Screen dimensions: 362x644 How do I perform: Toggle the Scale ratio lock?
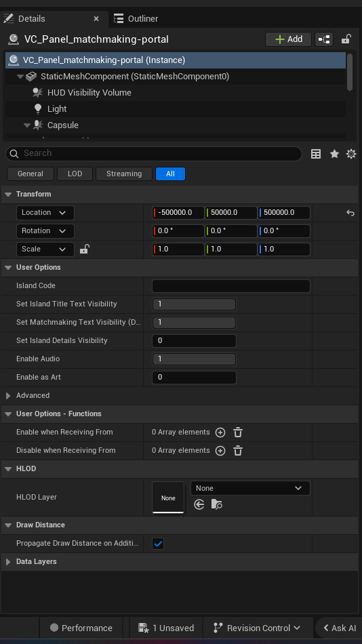[84, 249]
